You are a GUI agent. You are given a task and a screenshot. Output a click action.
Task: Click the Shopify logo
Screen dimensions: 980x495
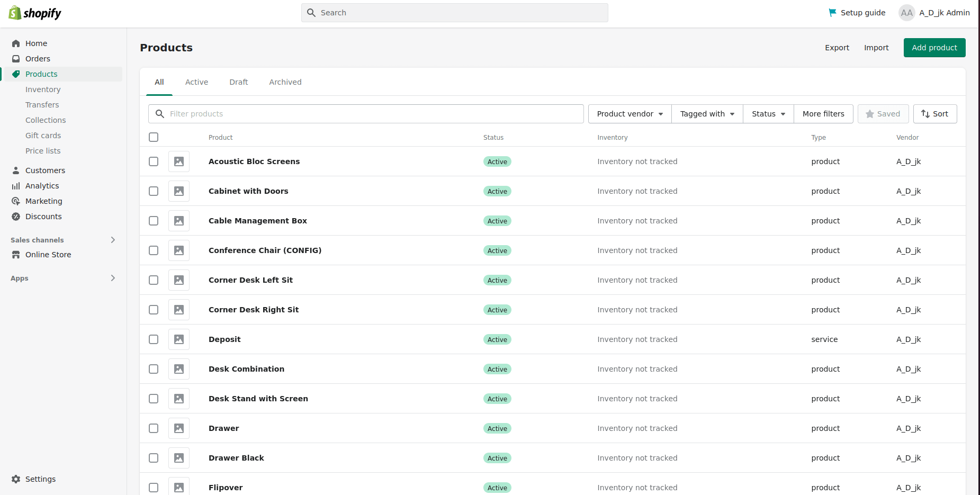tap(35, 13)
